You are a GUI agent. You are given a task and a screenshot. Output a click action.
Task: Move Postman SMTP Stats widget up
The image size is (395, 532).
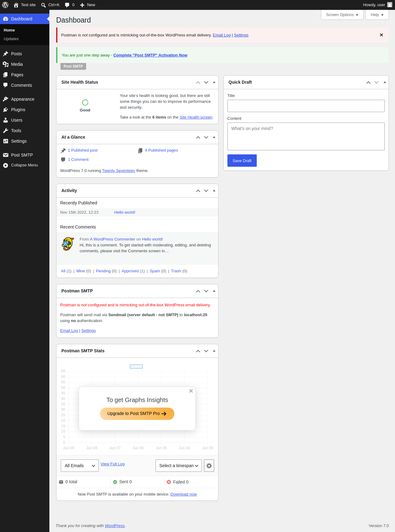[x=198, y=351]
